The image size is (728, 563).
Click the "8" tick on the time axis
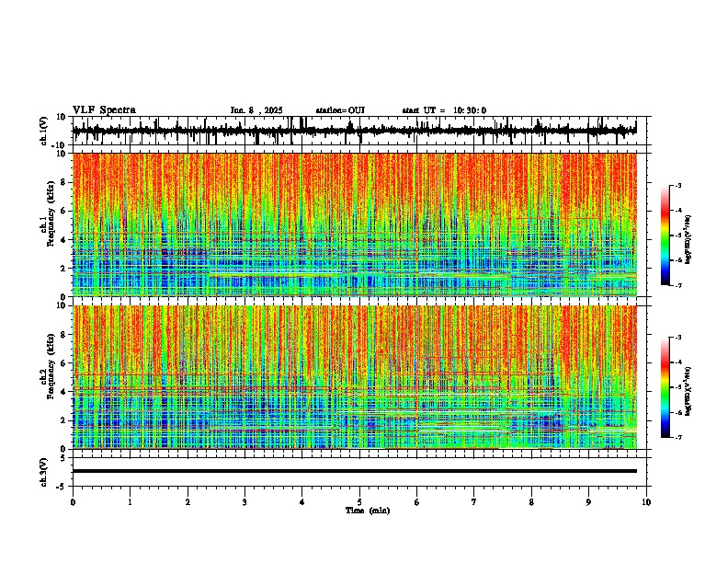(531, 502)
